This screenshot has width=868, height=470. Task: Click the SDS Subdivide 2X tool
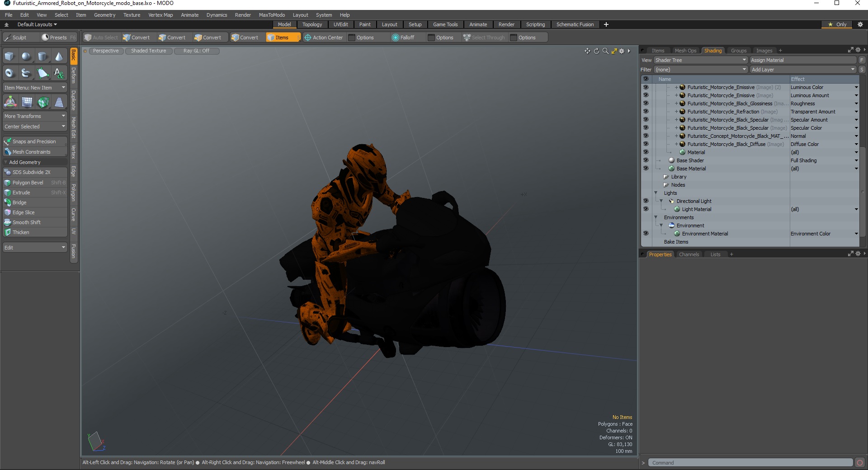click(x=35, y=172)
